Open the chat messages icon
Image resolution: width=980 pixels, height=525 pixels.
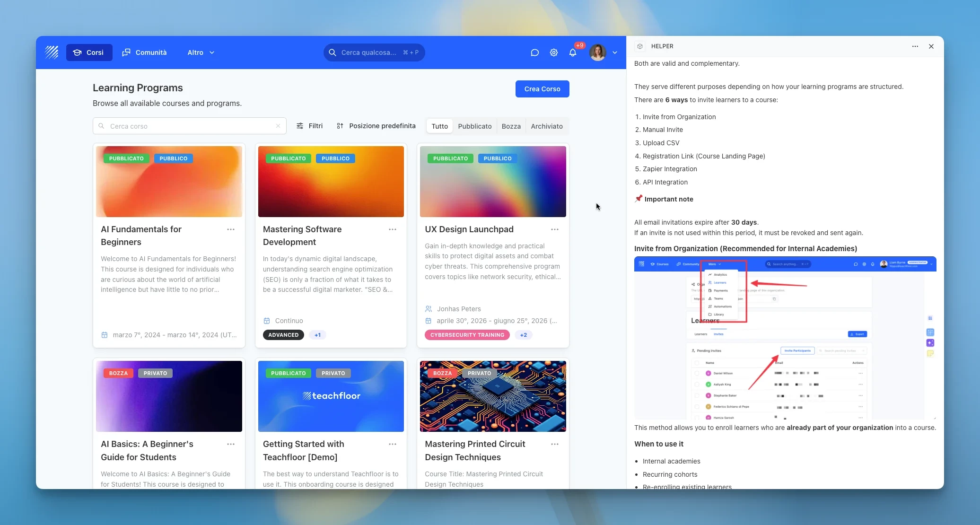[x=535, y=52]
